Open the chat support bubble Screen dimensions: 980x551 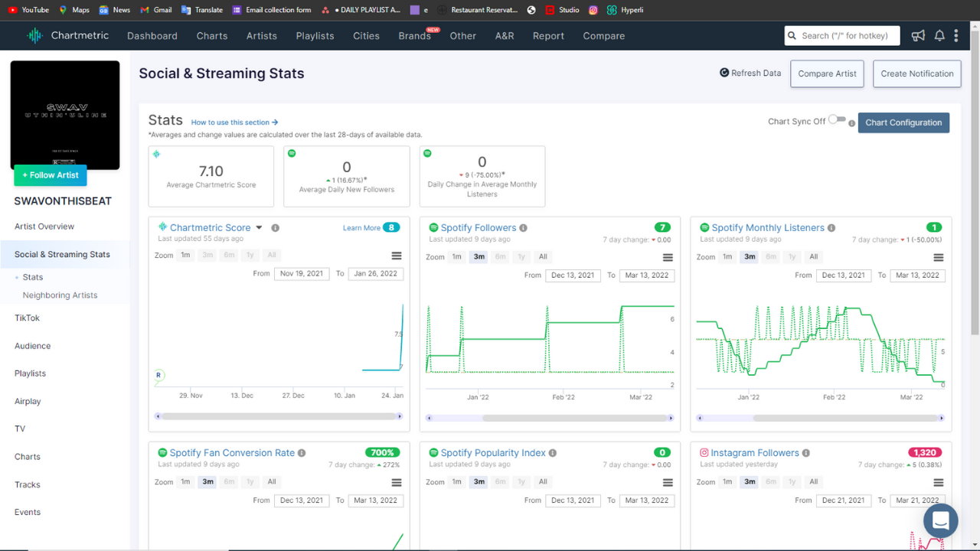[941, 522]
